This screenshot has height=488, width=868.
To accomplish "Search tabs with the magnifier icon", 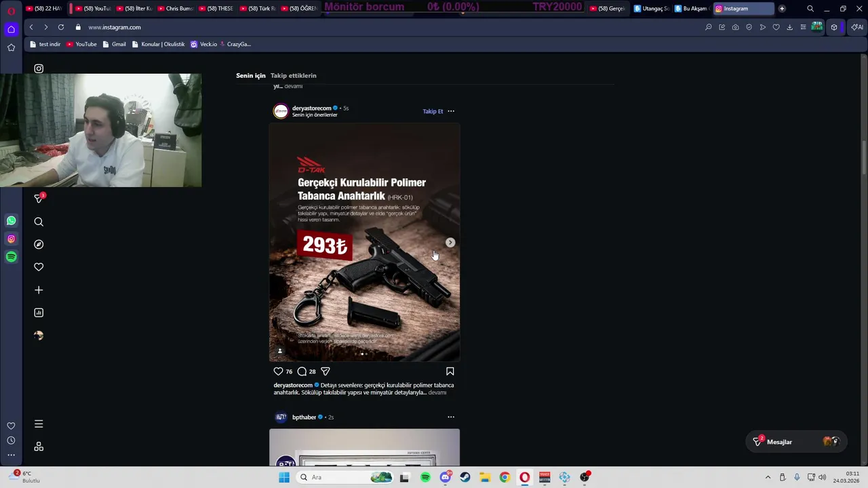I will pos(810,9).
